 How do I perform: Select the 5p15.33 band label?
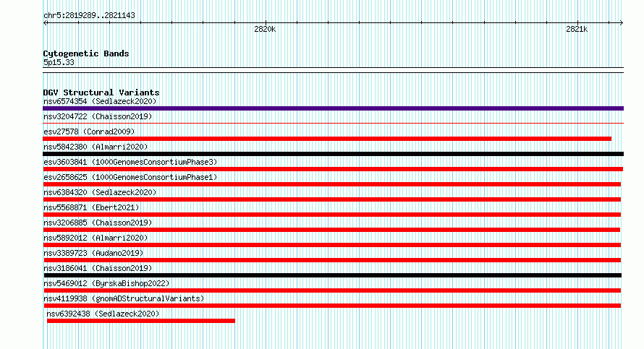[59, 62]
